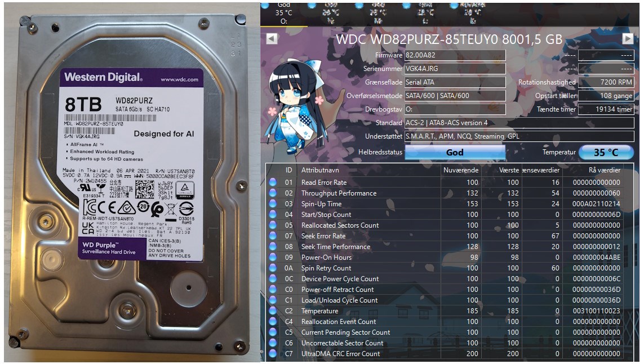Select the Device Power Cycle Count attribute name
Viewport: 644px width, 364px height.
(x=340, y=278)
